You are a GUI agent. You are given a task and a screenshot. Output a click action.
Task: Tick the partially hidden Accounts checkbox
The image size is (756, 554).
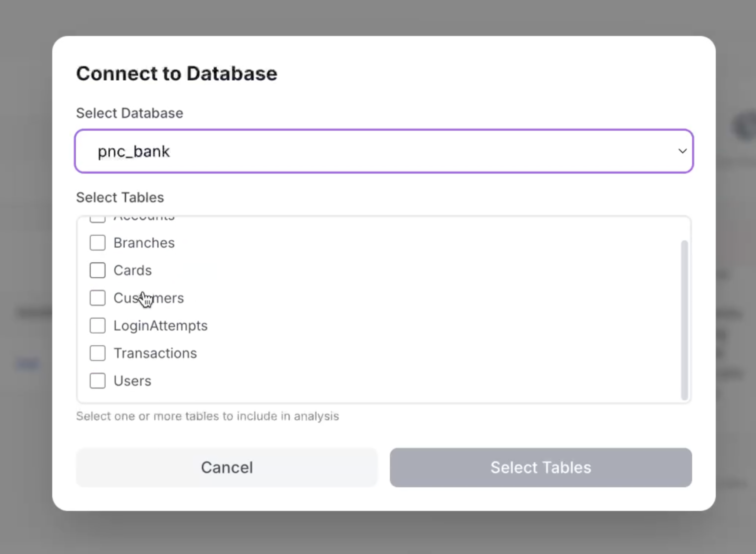97,219
